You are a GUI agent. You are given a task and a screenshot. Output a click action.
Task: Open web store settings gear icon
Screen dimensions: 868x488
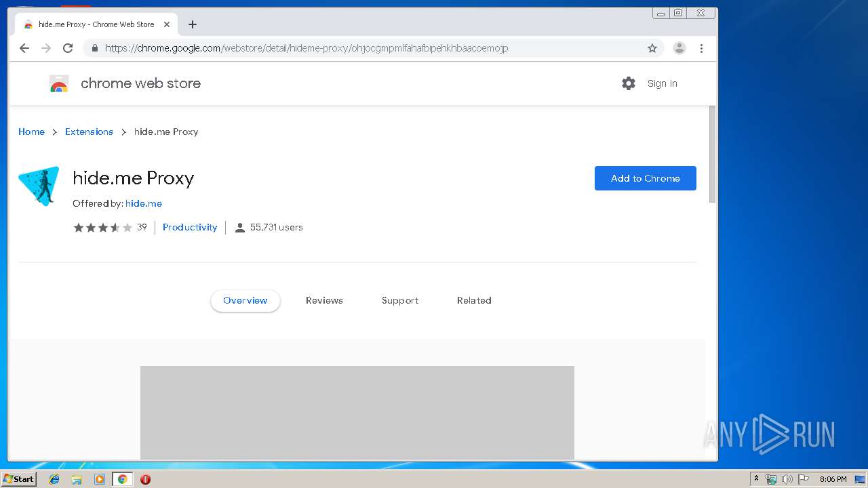pos(629,83)
